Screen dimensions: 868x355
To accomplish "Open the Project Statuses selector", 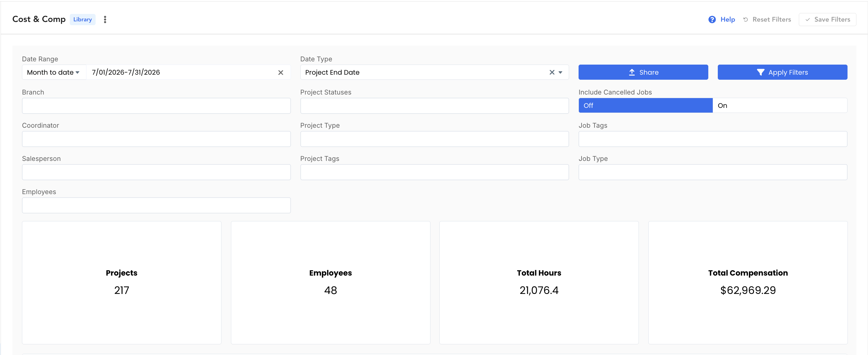I will click(x=434, y=106).
